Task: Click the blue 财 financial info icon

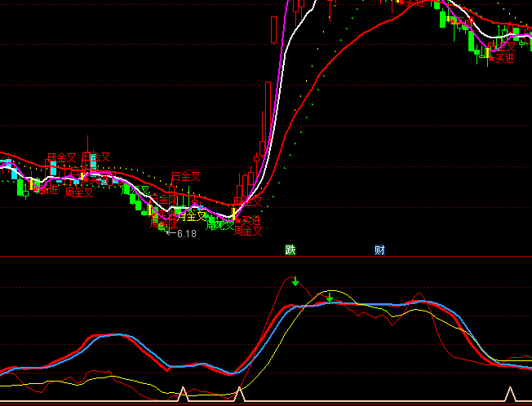Action: (379, 249)
